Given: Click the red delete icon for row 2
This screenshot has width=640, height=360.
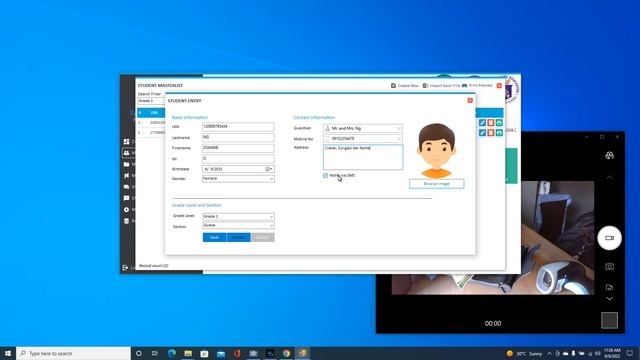Looking at the screenshot, I should pos(491,133).
